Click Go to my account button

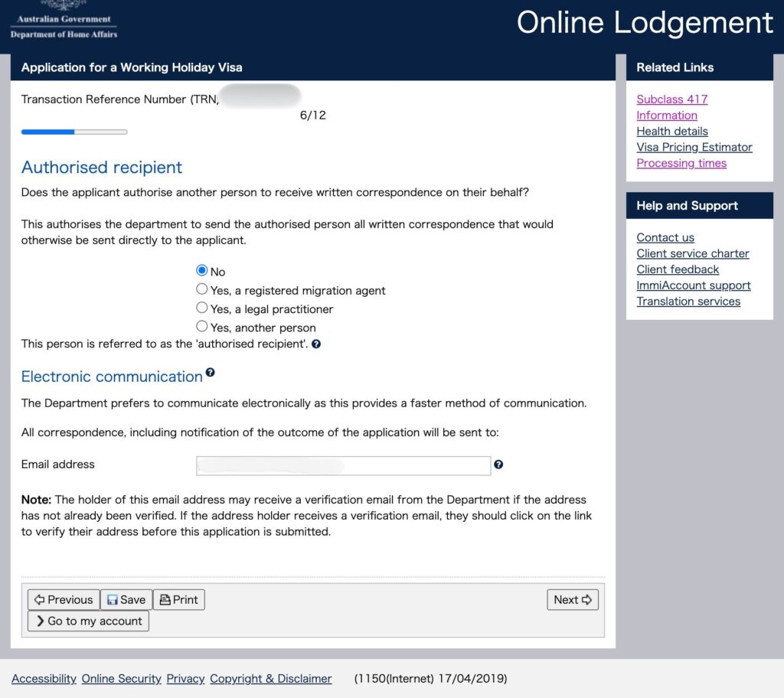click(x=88, y=621)
